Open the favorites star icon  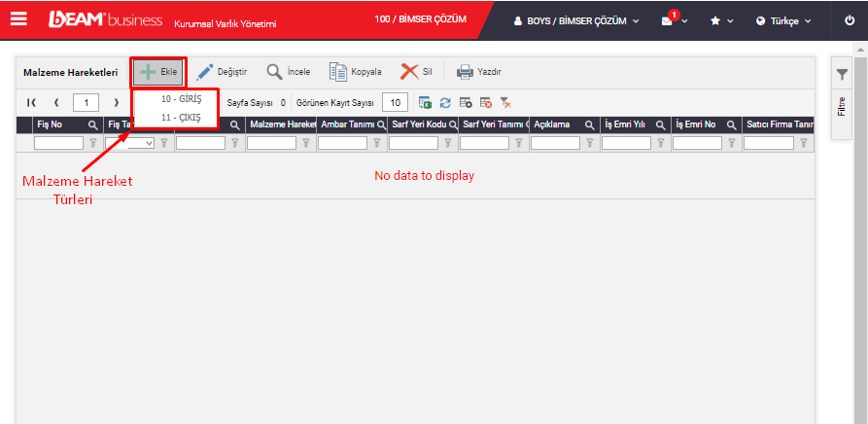click(715, 21)
